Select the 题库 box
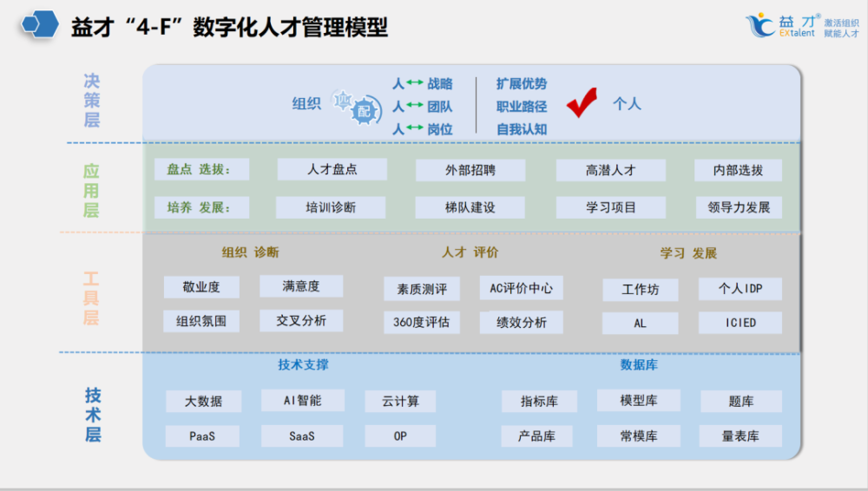The image size is (868, 491). pyautogui.click(x=741, y=402)
